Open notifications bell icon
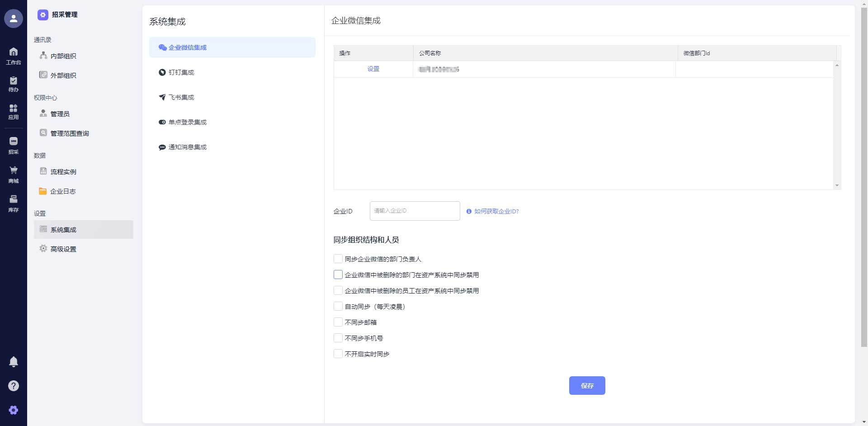 14,361
